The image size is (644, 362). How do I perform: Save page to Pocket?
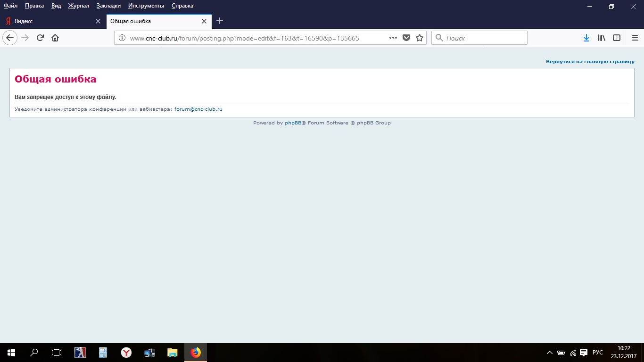[406, 38]
